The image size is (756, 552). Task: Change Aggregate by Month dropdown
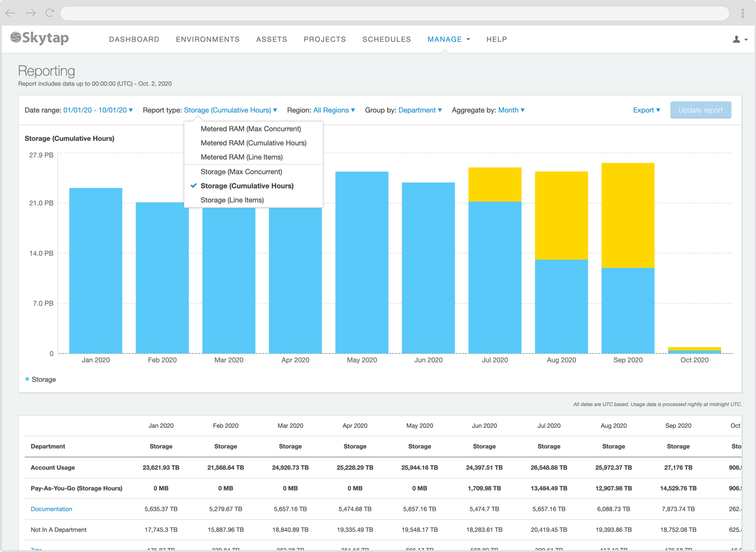point(511,110)
